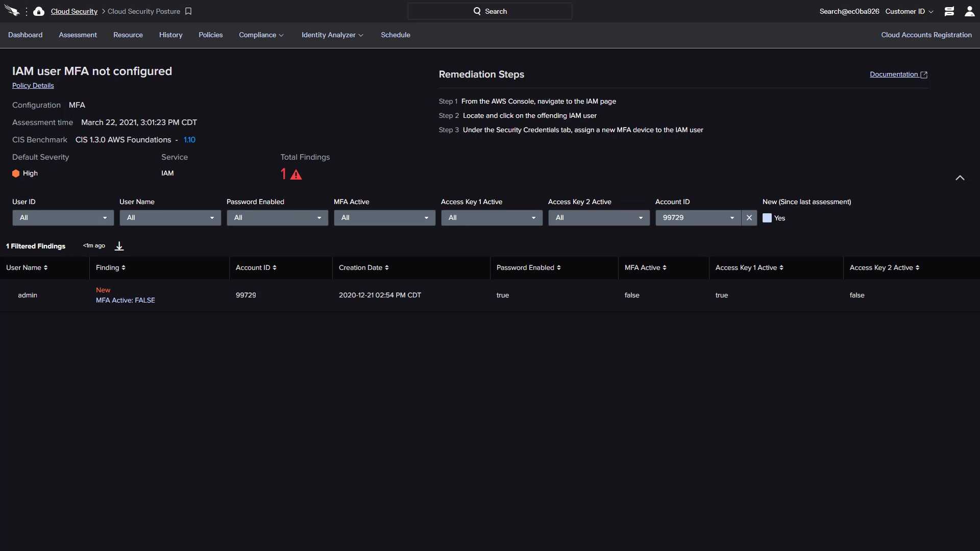The width and height of the screenshot is (980, 551).
Task: Sort by Password Enabled column arrows
Action: [559, 268]
